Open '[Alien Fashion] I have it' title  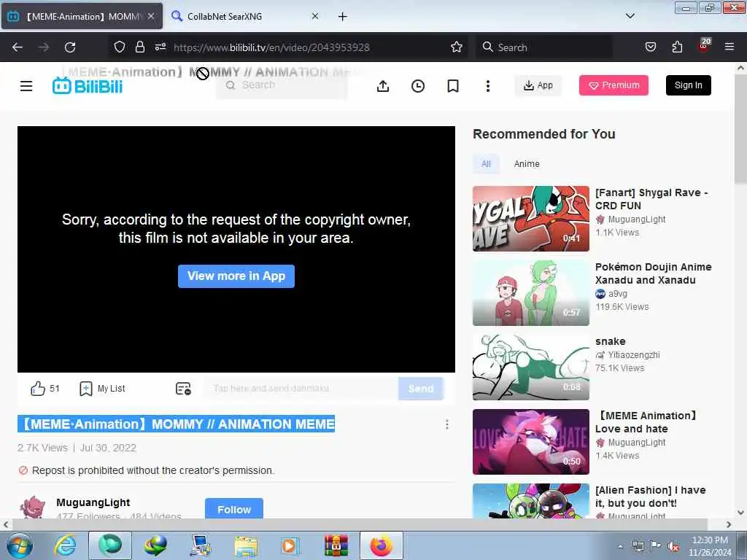650,497
